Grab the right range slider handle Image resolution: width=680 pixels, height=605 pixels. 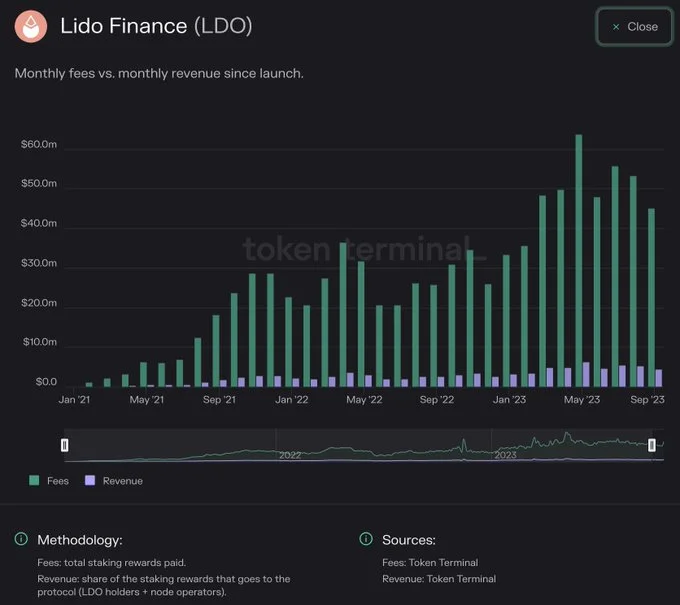pos(651,445)
